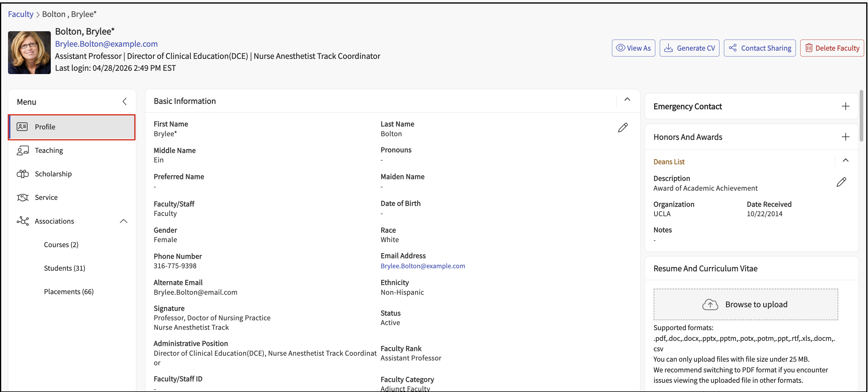Image resolution: width=868 pixels, height=392 pixels.
Task: Click the Generate CV button
Action: pyautogui.click(x=689, y=48)
